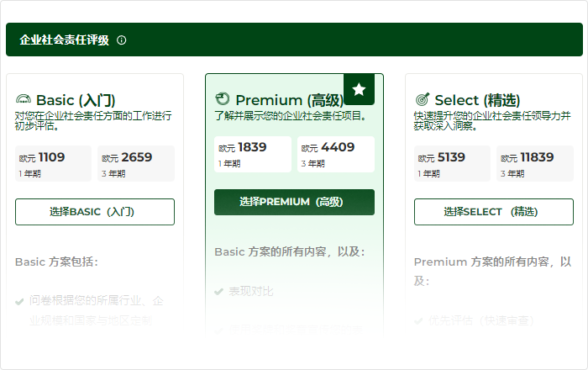
Task: Click the target icon beside Select (精选)
Action: click(x=422, y=99)
